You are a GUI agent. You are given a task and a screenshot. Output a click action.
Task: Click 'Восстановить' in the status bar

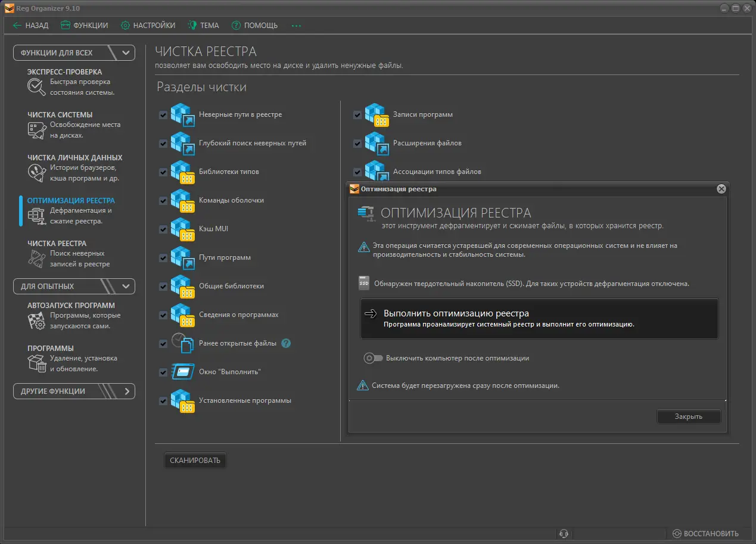pyautogui.click(x=706, y=533)
